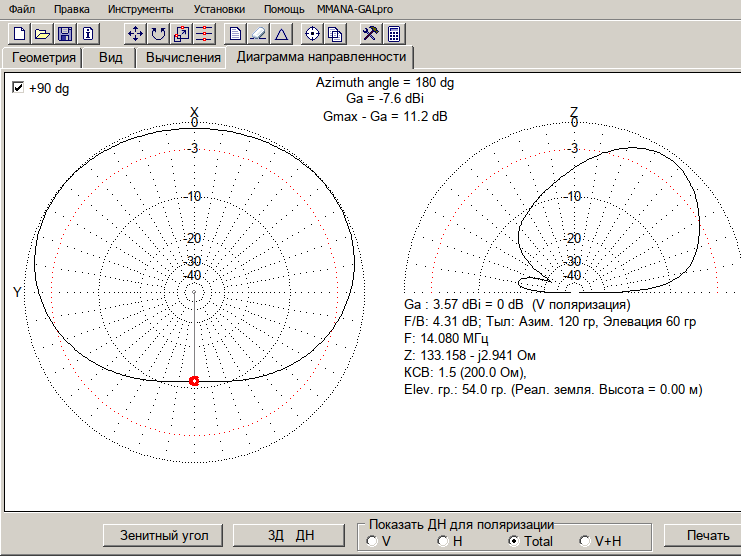Click the four-arrow move icon
741x556 pixels.
coord(136,33)
